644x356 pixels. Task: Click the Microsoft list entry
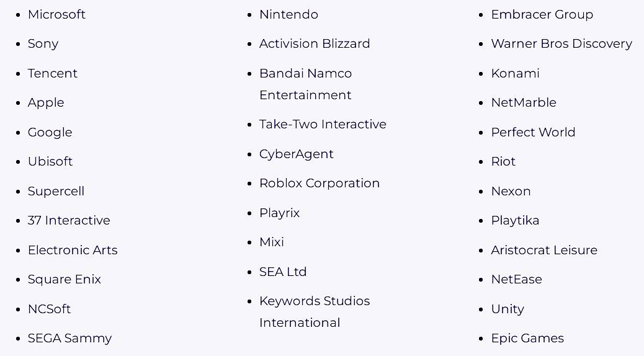click(56, 14)
